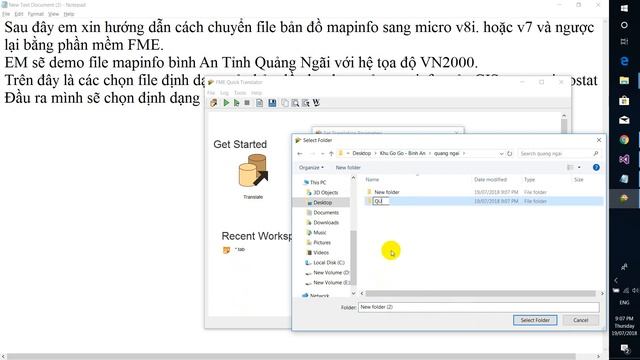Open Microsoft Store from taskbar

click(624, 100)
